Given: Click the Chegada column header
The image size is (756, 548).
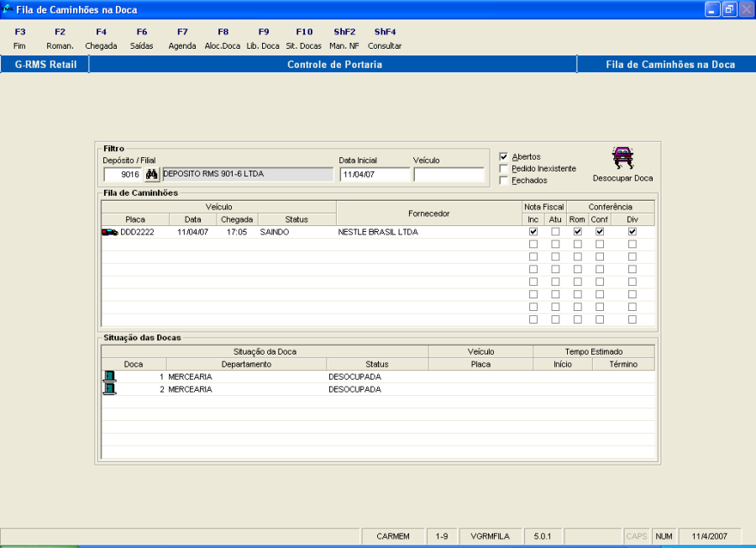Looking at the screenshot, I should tap(237, 219).
